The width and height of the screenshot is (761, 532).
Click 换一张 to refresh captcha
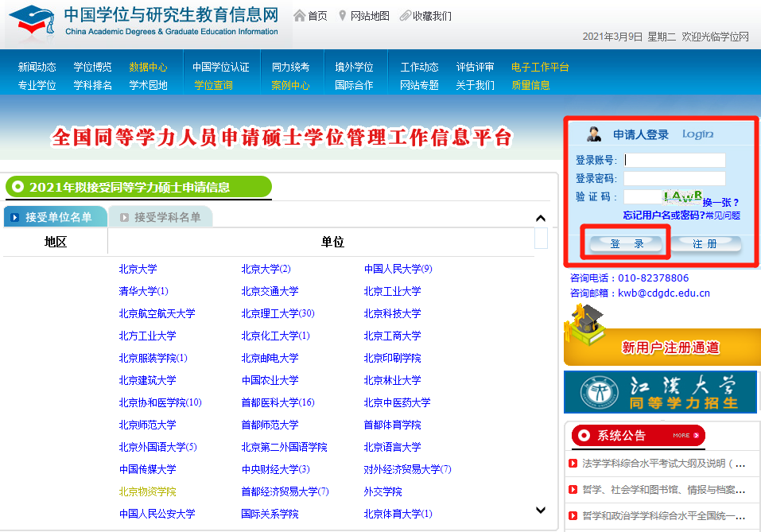pos(720,202)
